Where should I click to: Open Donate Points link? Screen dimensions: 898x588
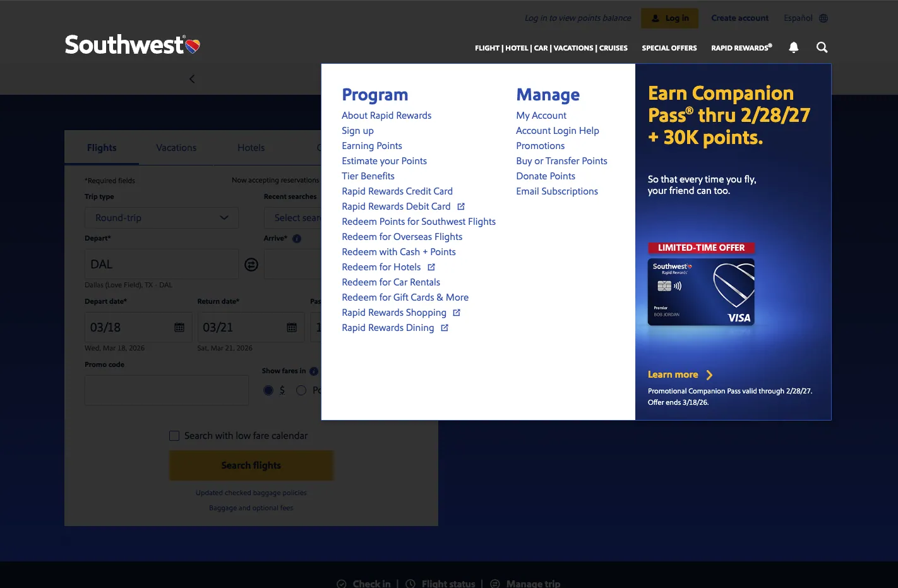coord(546,176)
